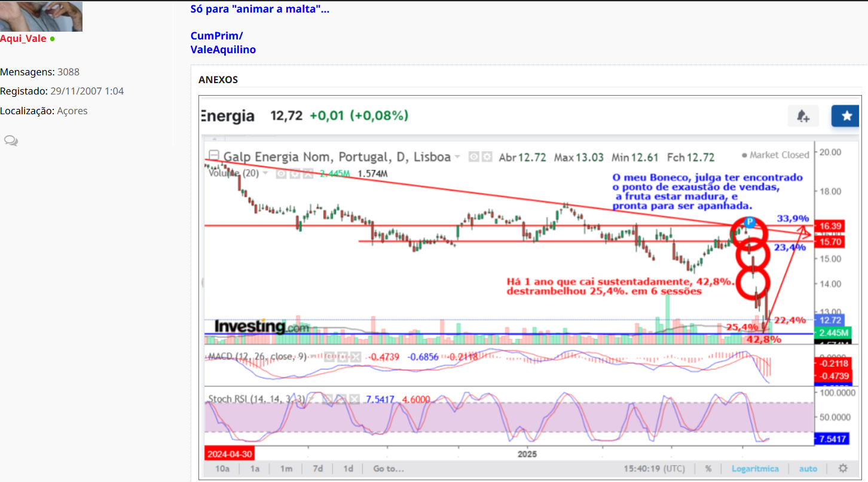Image resolution: width=868 pixels, height=482 pixels.
Task: Toggle auto scale option
Action: point(808,468)
